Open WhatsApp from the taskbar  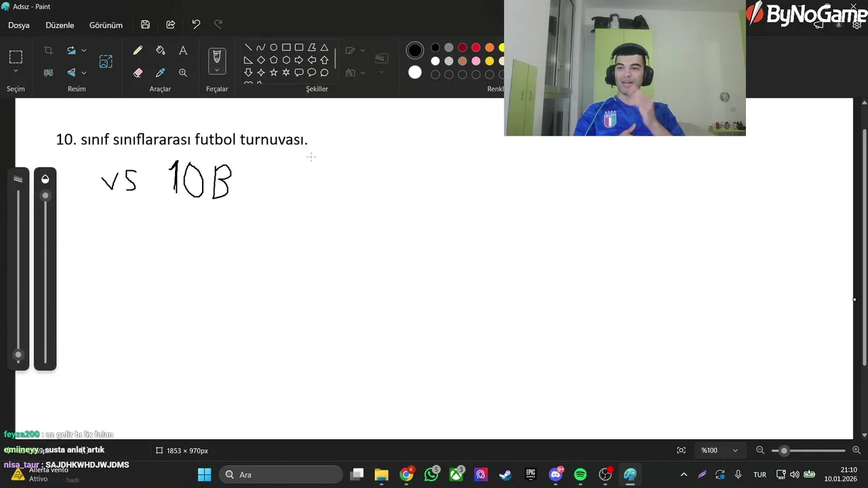point(431,474)
